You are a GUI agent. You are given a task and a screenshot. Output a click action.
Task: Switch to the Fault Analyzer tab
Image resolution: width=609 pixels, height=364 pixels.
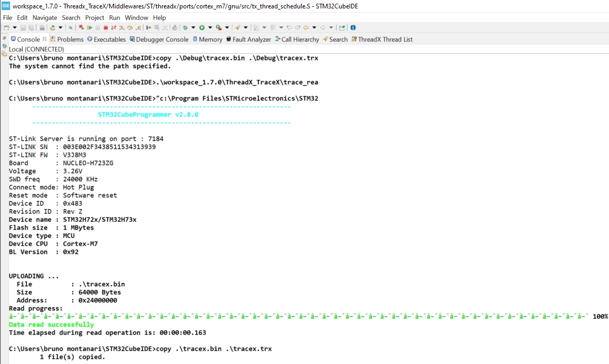[248, 39]
